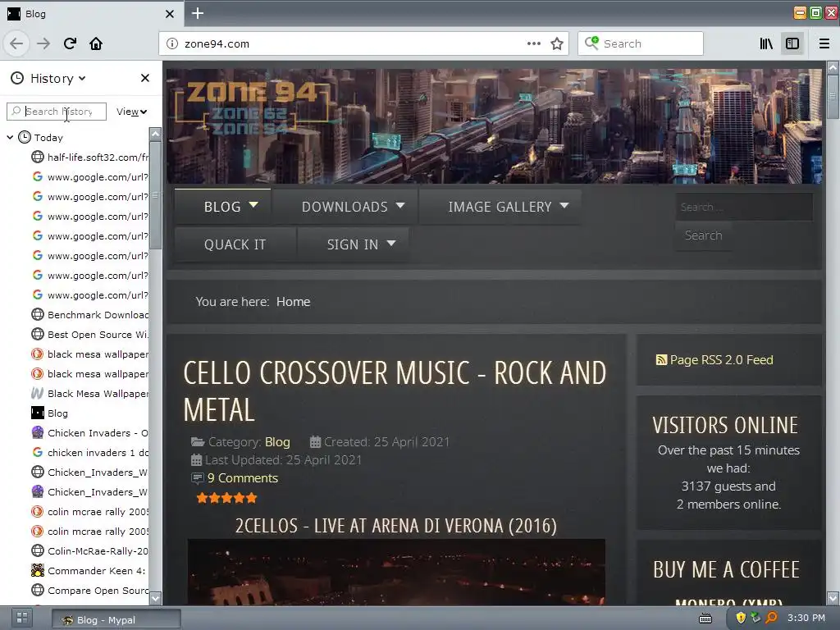Open a new tab with plus button

point(197,13)
